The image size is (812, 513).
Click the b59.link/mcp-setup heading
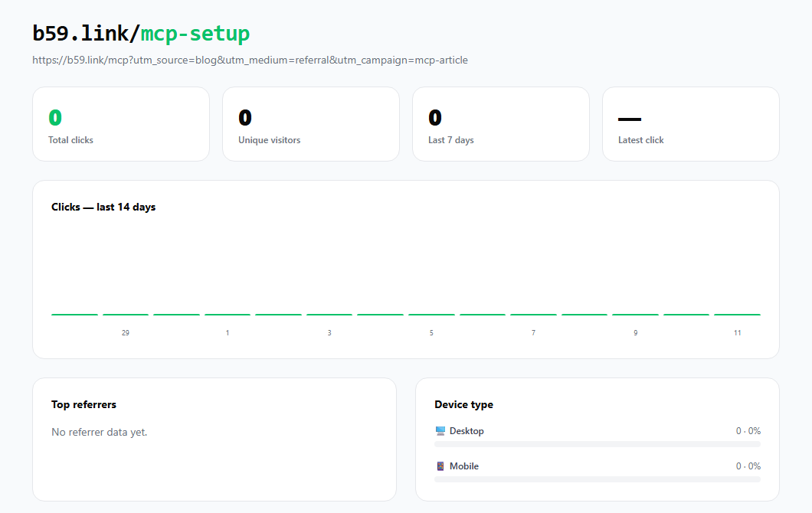click(141, 34)
